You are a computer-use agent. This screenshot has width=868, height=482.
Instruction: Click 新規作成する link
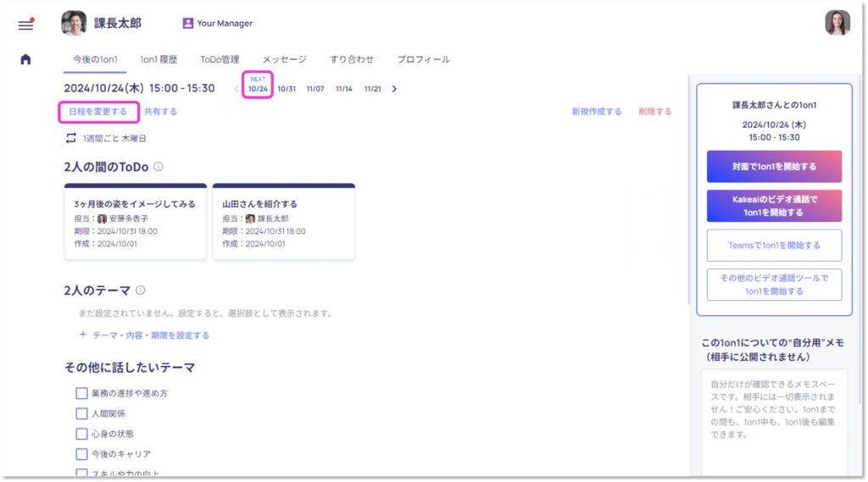click(x=597, y=112)
